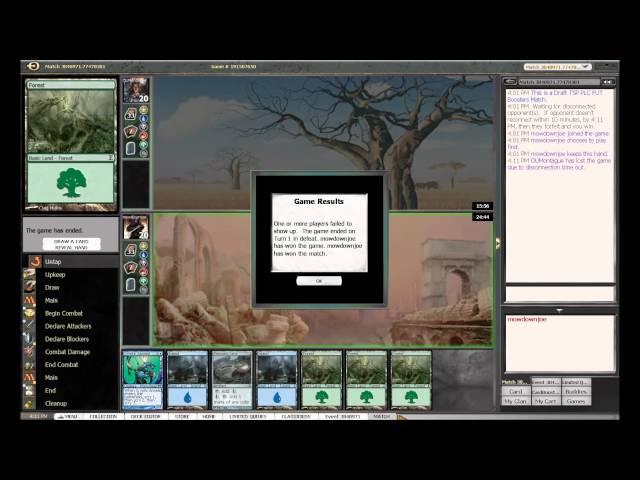View opponent's library card count icon
This screenshot has height=480, width=640.
(131, 114)
